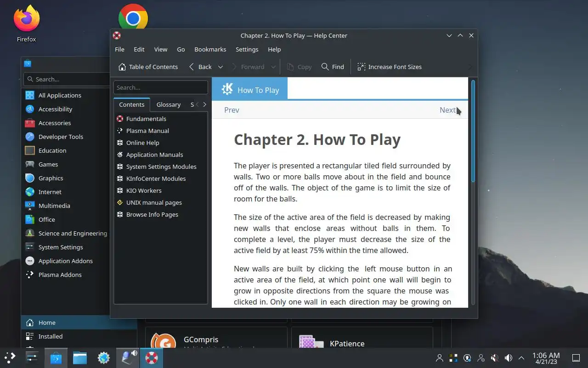Open the Forward history dropdown arrow
Screen dimensions: 588x368
pyautogui.click(x=273, y=67)
